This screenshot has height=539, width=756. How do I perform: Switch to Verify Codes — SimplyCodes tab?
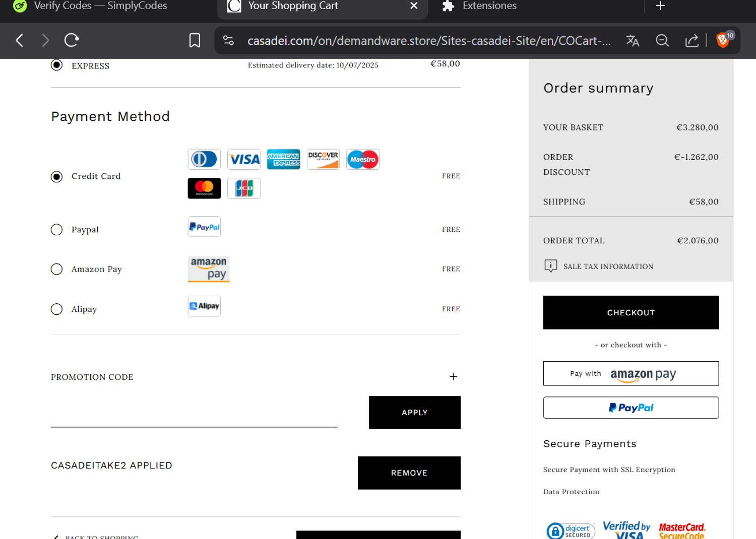coord(91,6)
